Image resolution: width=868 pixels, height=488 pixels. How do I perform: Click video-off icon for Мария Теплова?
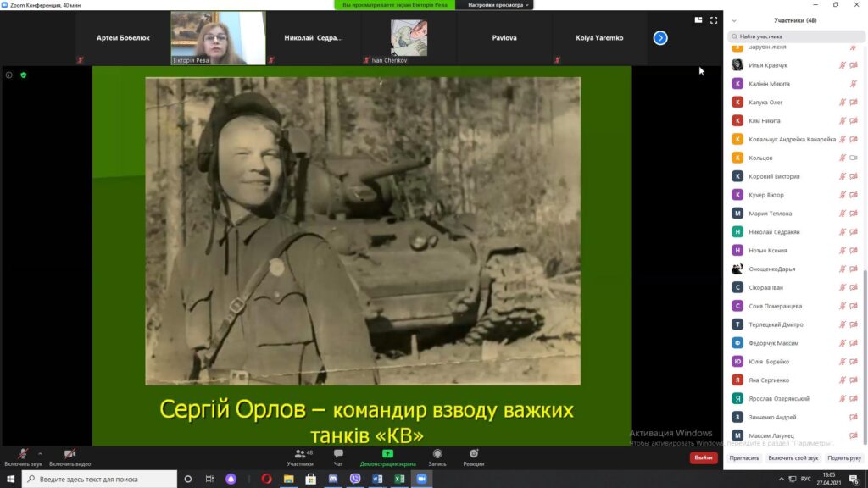(x=854, y=213)
